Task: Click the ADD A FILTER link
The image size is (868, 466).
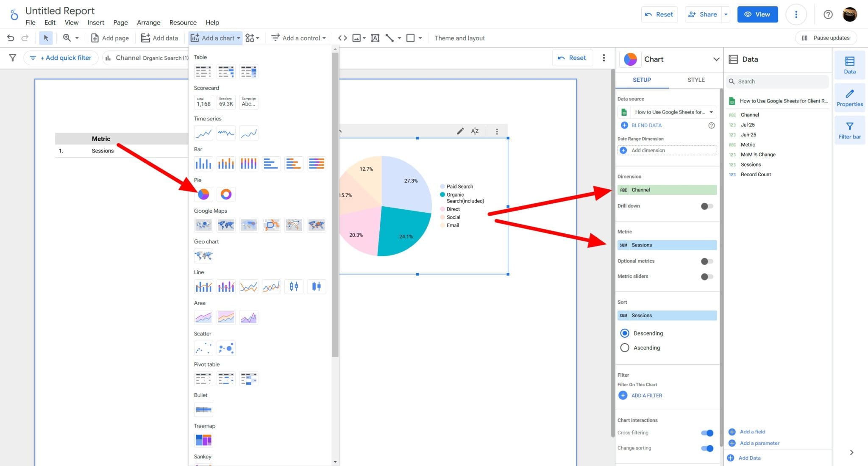Action: click(647, 395)
